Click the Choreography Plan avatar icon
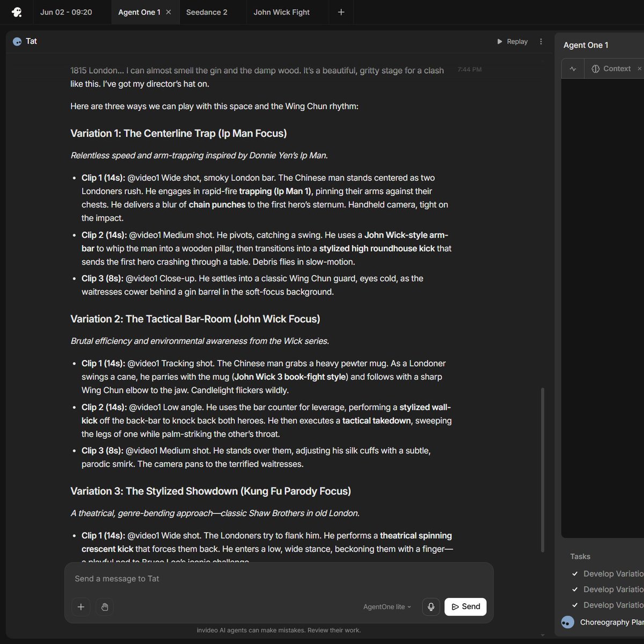Image resolution: width=644 pixels, height=644 pixels. pos(567,623)
